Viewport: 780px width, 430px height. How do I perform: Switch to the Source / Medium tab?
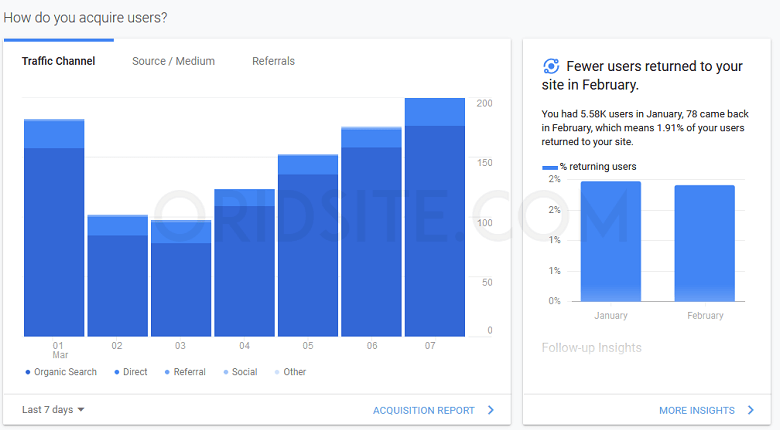pyautogui.click(x=173, y=61)
